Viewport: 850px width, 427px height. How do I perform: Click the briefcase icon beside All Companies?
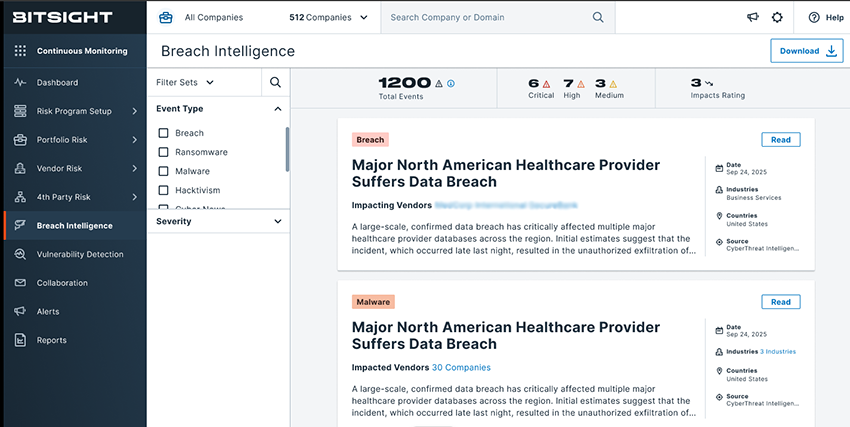[x=166, y=17]
